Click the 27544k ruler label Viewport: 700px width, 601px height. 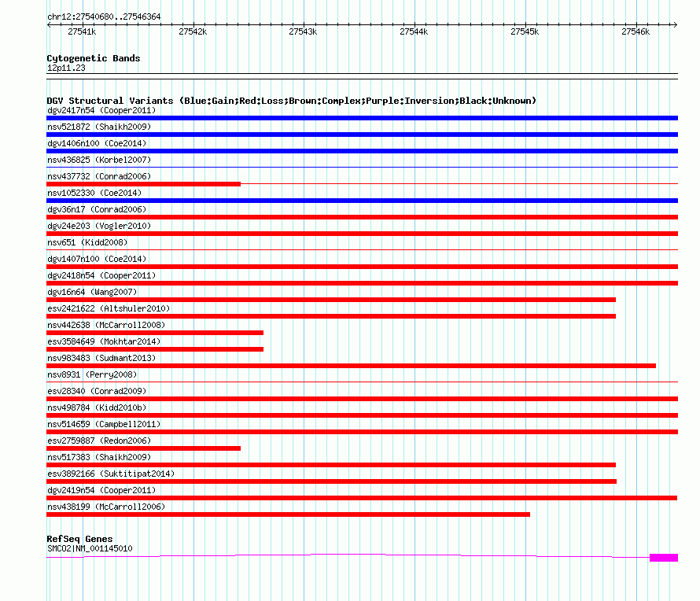(414, 31)
